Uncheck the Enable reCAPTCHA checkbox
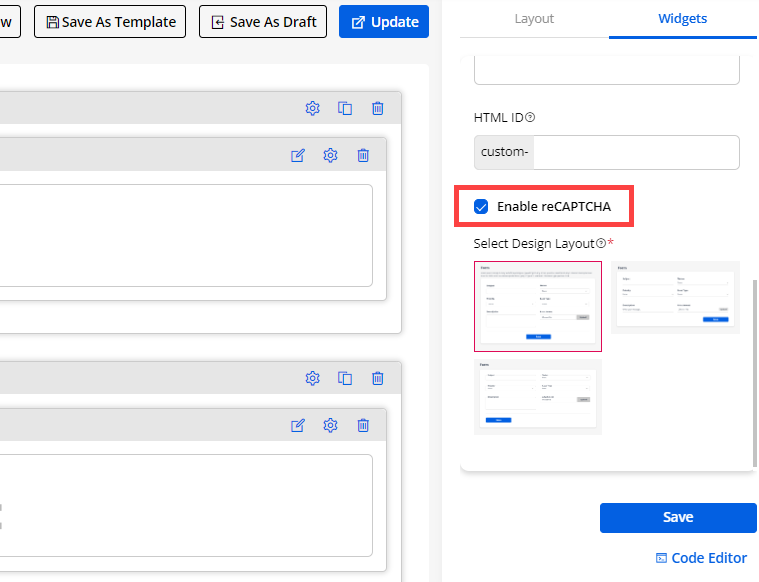Viewport: 759px width, 582px height. tap(481, 207)
